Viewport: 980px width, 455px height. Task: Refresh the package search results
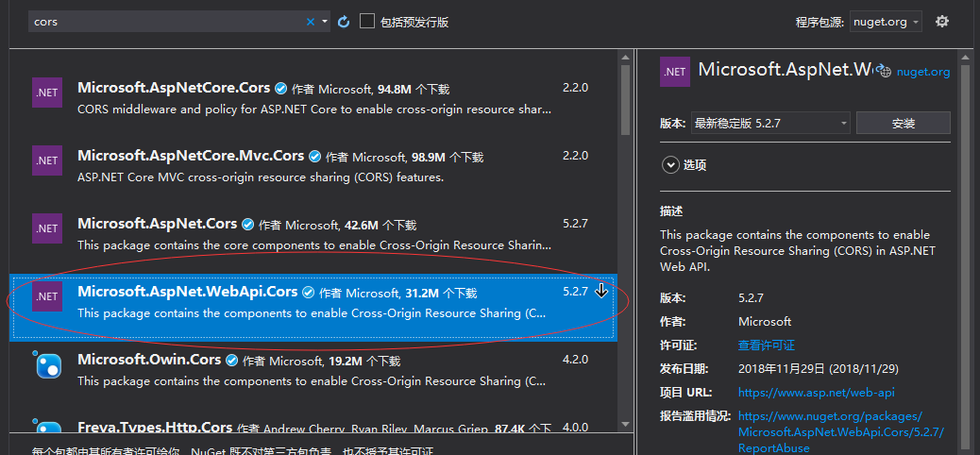coord(343,22)
